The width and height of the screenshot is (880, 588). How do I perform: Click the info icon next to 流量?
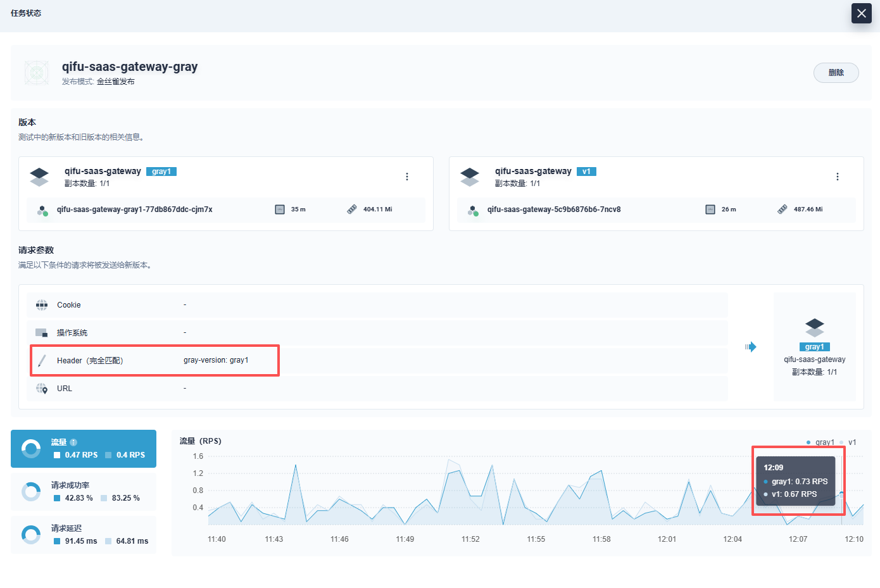(73, 442)
